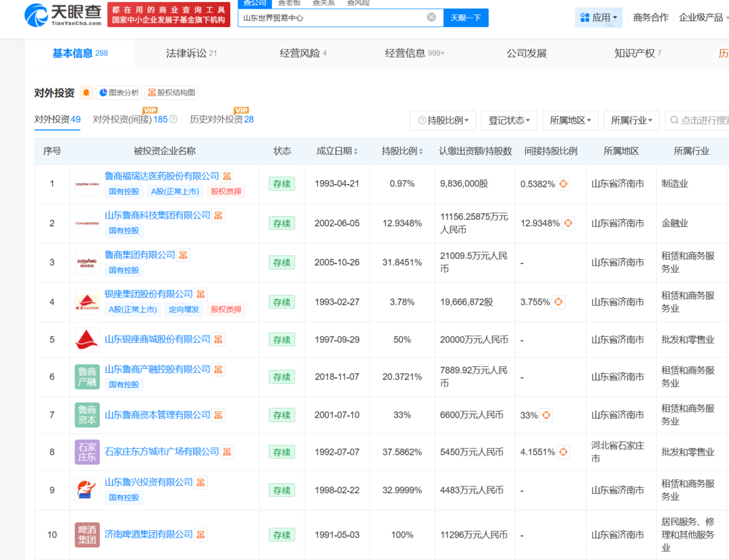Click the 山东银座商城 company logo thumbnail
Screen dimensions: 729x560
coord(87,340)
